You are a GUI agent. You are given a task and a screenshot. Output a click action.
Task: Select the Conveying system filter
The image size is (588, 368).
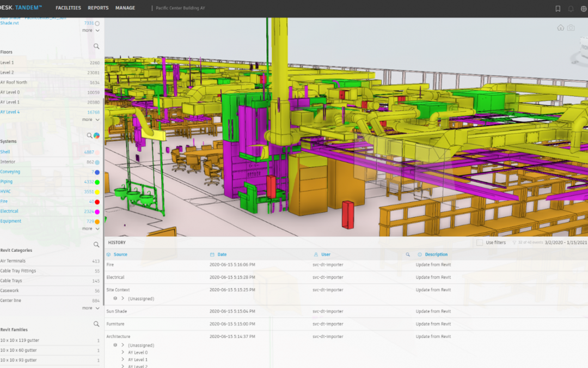tap(10, 172)
